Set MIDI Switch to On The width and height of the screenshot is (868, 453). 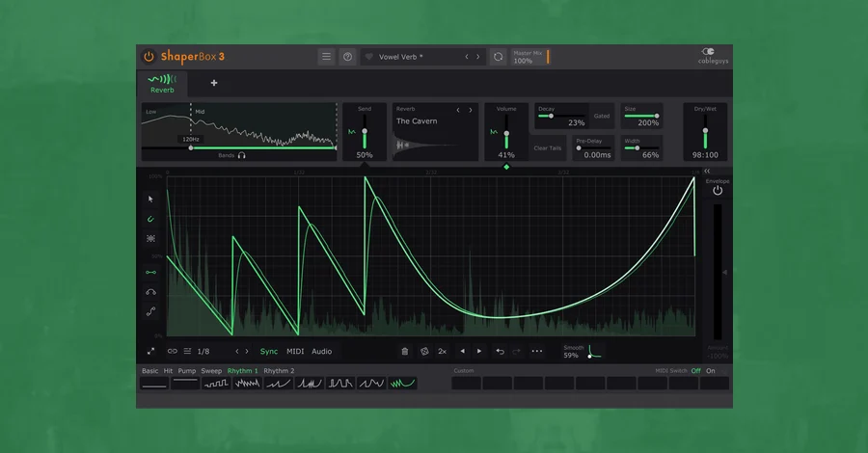click(x=711, y=370)
